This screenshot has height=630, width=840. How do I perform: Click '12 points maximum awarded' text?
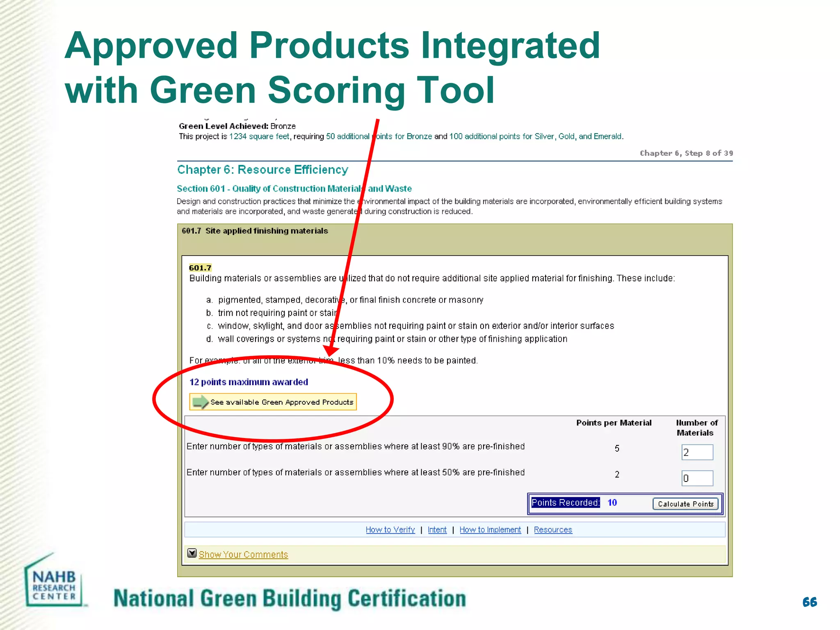point(249,382)
